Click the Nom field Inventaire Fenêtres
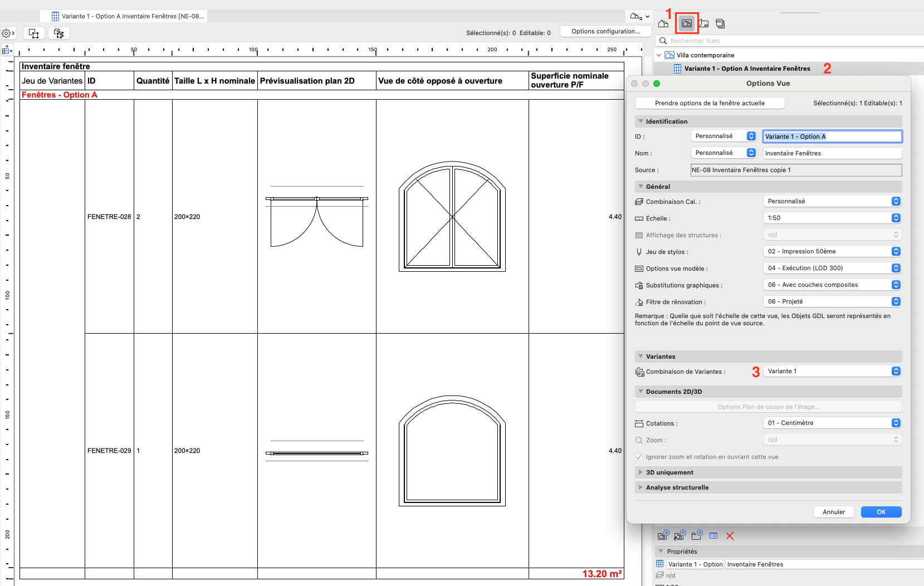 point(832,153)
